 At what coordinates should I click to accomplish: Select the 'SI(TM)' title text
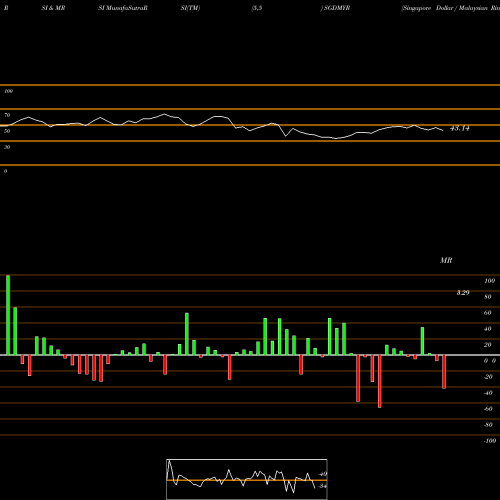click(190, 8)
